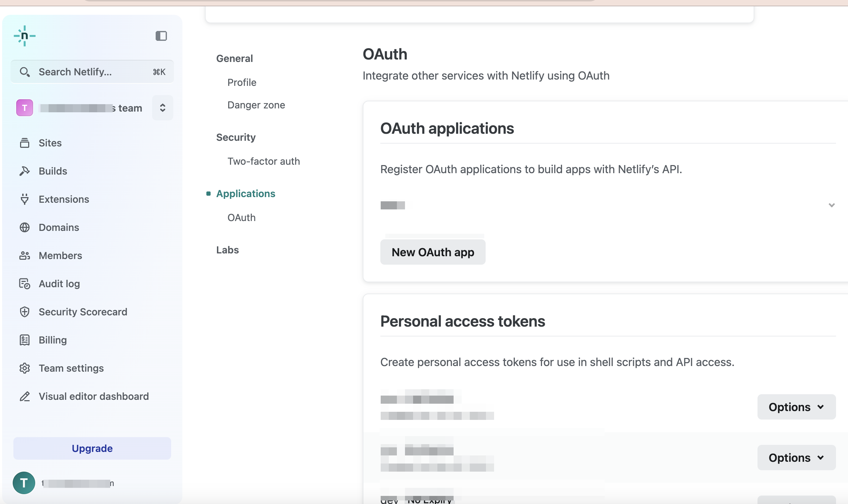Image resolution: width=848 pixels, height=504 pixels.
Task: Click the Domains globe icon
Action: pyautogui.click(x=24, y=227)
